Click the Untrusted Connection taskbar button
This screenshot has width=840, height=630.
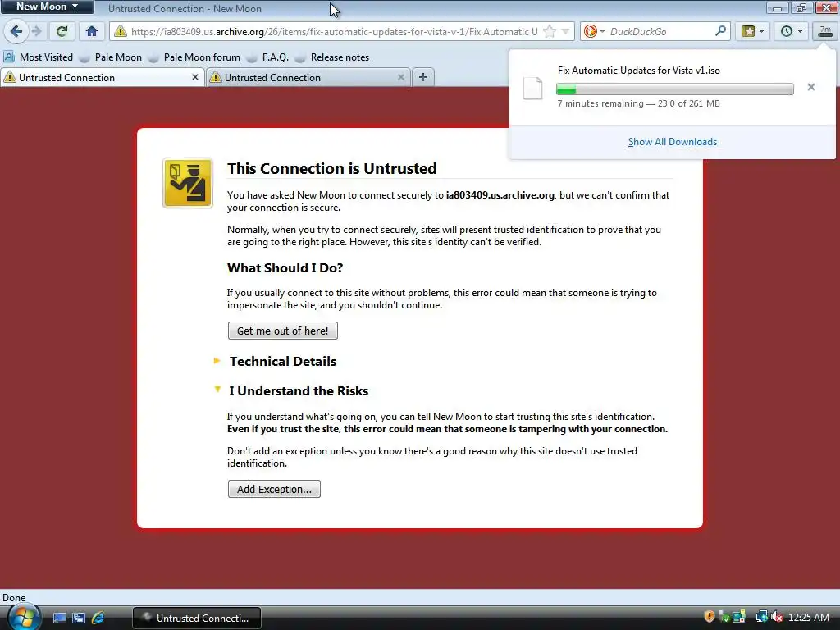click(197, 618)
